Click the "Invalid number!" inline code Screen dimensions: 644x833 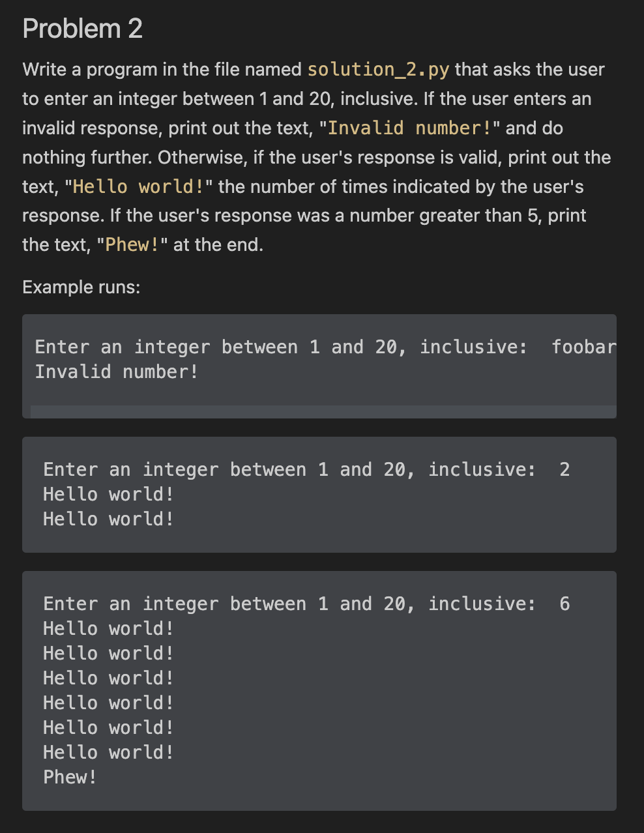point(409,128)
